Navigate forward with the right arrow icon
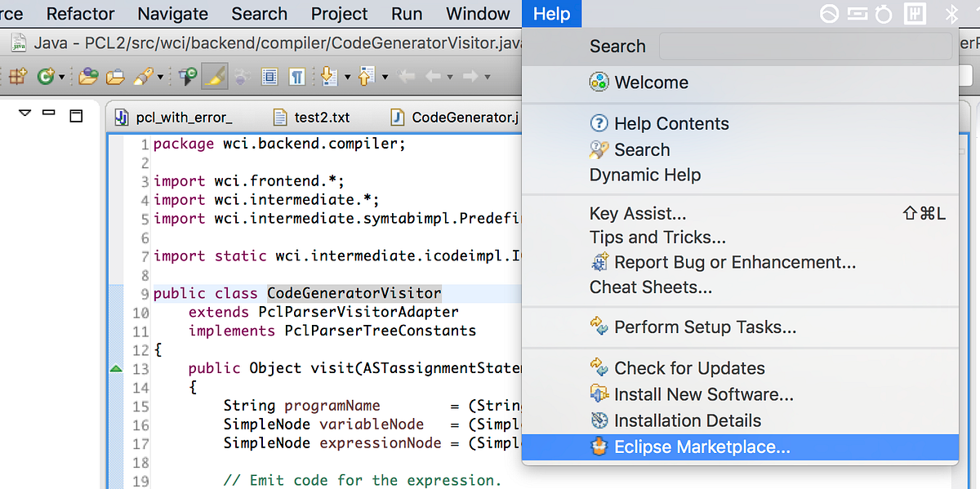This screenshot has width=980, height=489. tap(472, 75)
